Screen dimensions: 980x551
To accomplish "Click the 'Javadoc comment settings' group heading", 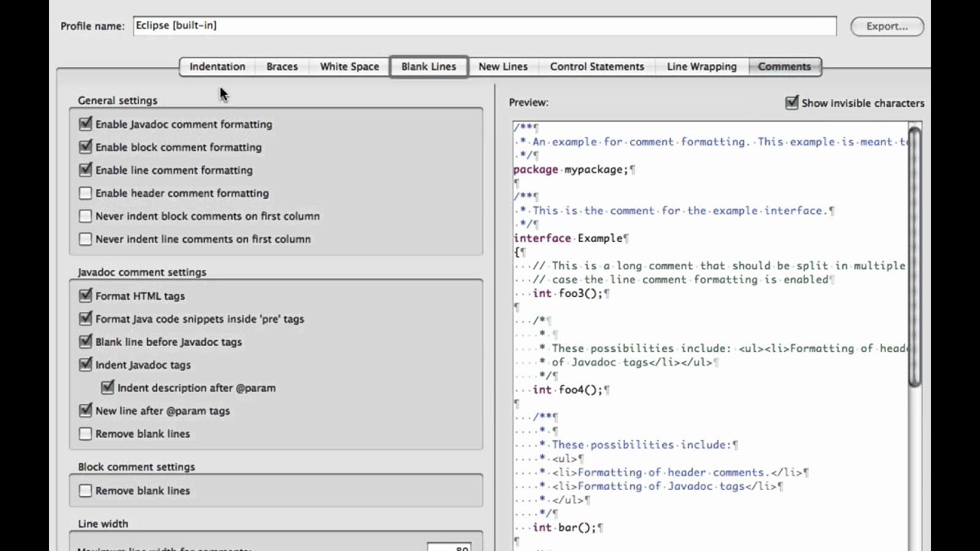I will click(142, 272).
